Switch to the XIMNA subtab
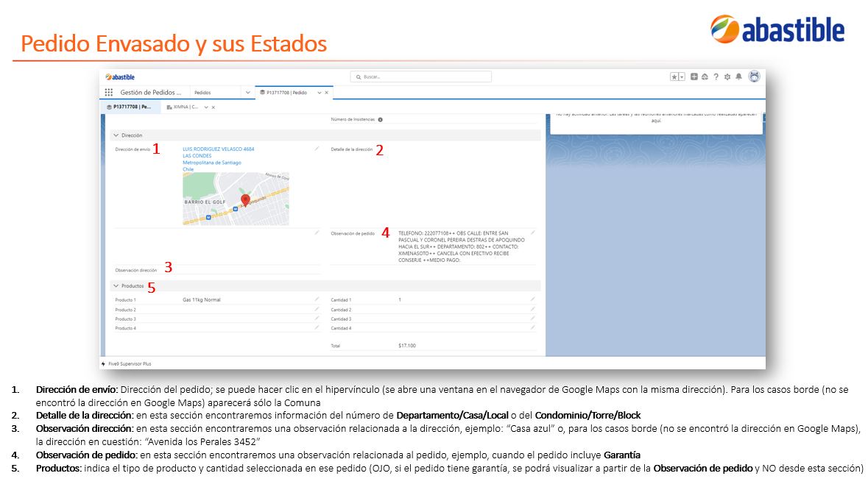Viewport: 868px width, 487px height. (182, 107)
